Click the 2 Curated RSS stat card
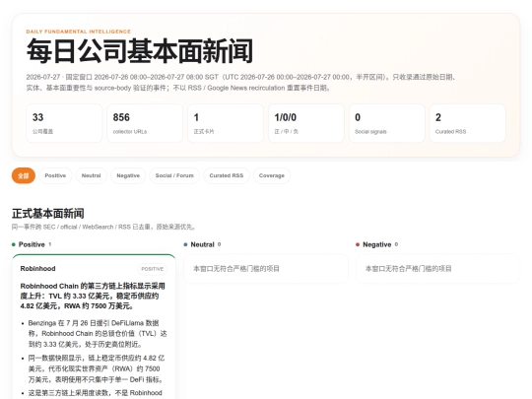The image size is (532, 399). 468,123
